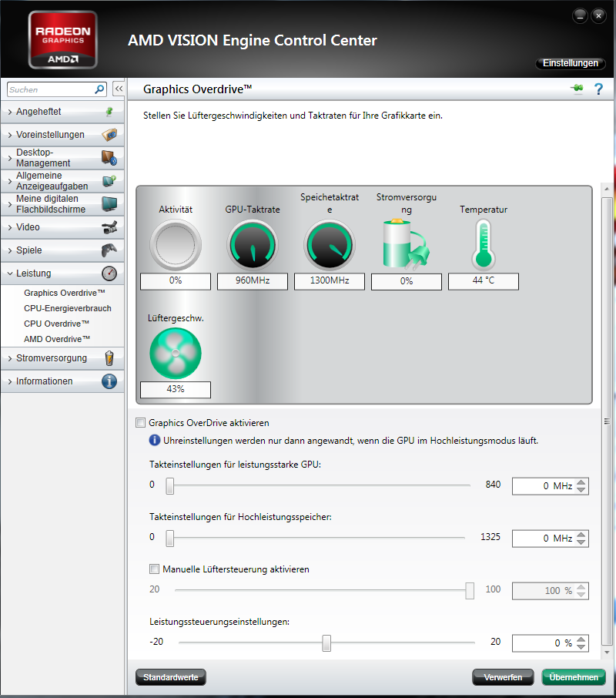The image size is (616, 698).
Task: Click the Leistungssteuerung slider handle
Action: pos(326,643)
